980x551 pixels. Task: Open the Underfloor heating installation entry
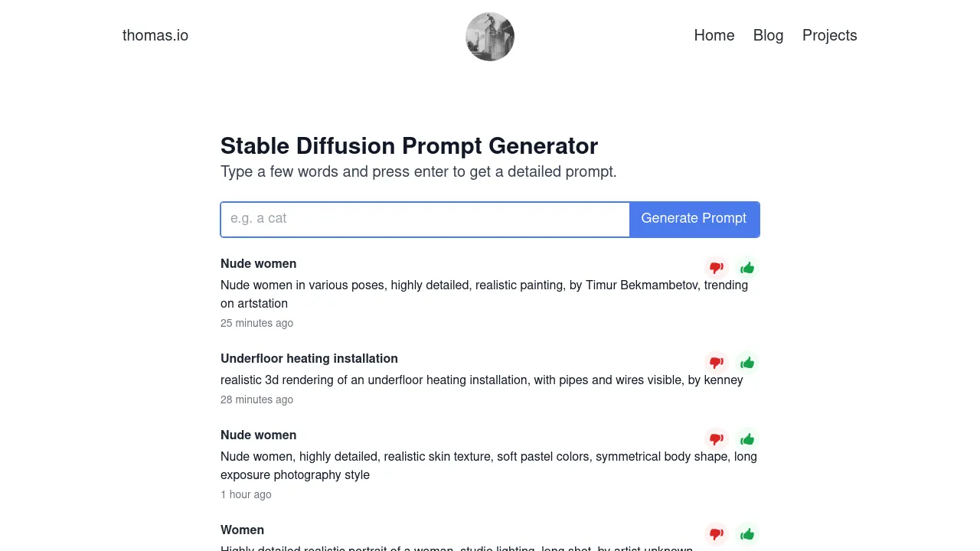coord(309,358)
